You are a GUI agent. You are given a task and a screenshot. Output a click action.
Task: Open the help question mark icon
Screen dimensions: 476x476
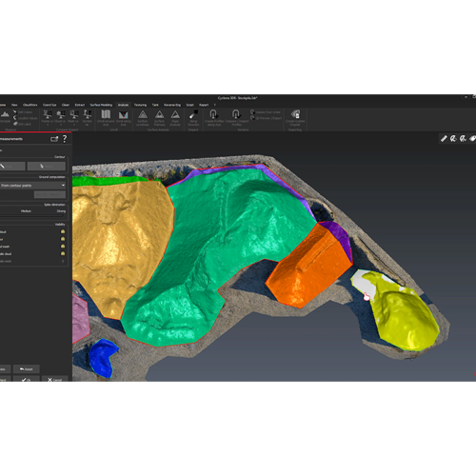click(65, 139)
